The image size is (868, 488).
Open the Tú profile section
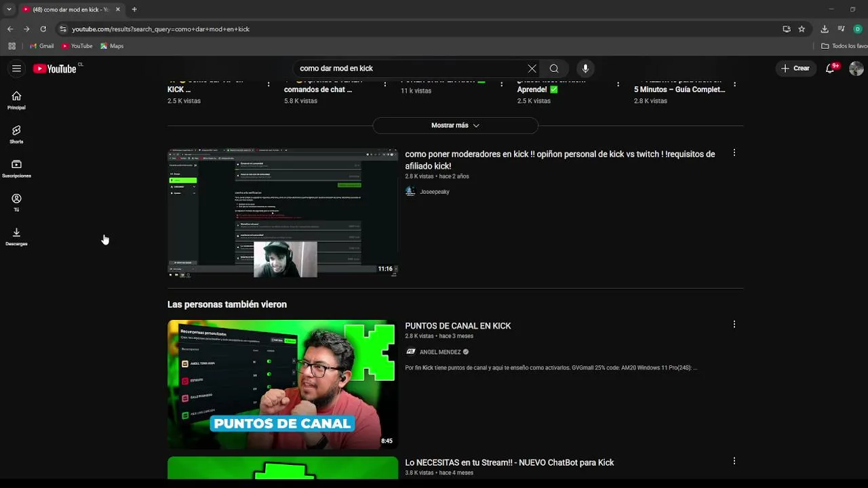[x=16, y=203]
